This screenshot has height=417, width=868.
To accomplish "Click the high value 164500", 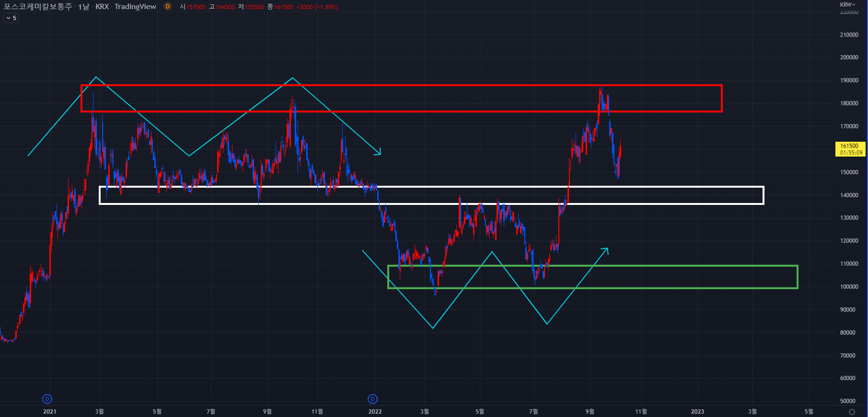I will 225,7.
